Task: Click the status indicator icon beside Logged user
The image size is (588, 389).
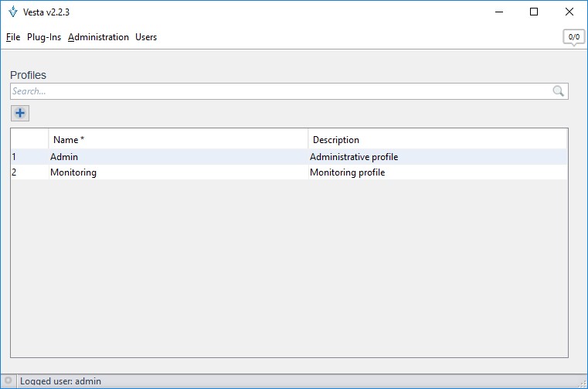Action: click(8, 381)
